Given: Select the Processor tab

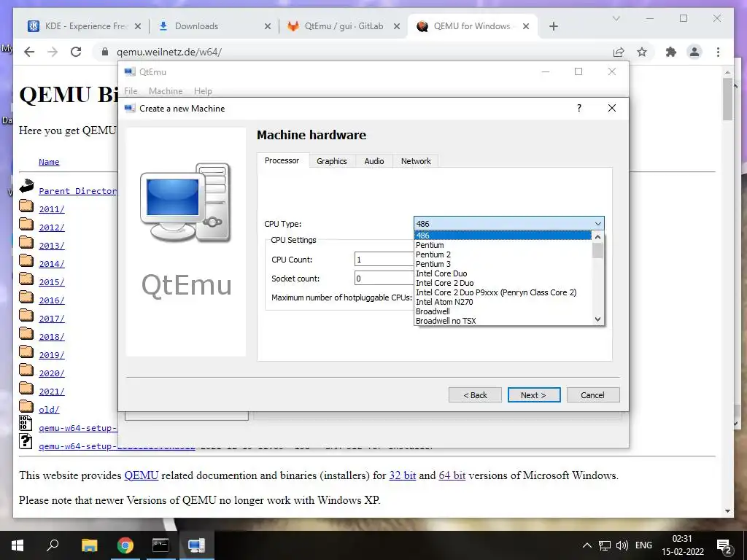Looking at the screenshot, I should [x=282, y=160].
